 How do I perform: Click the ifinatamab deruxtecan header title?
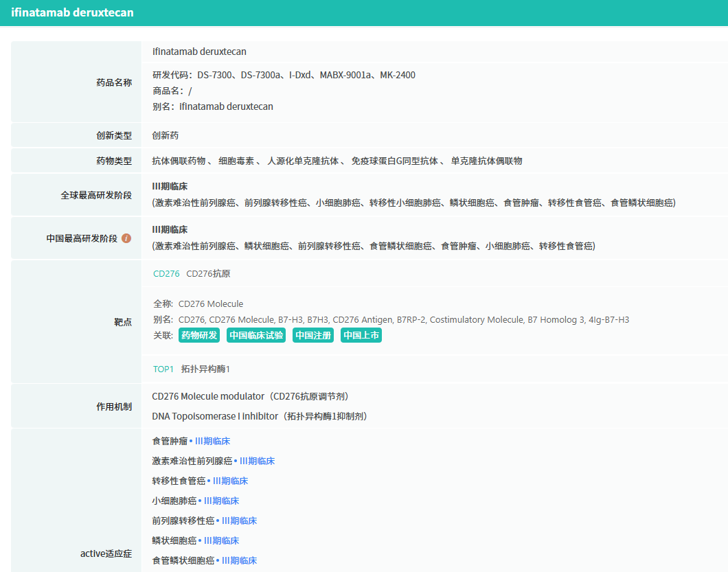72,13
